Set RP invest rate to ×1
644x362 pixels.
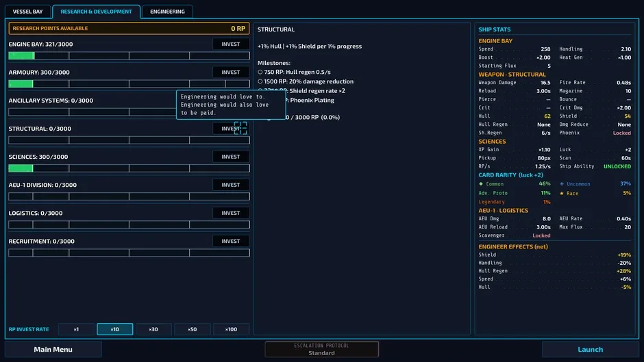(77, 329)
